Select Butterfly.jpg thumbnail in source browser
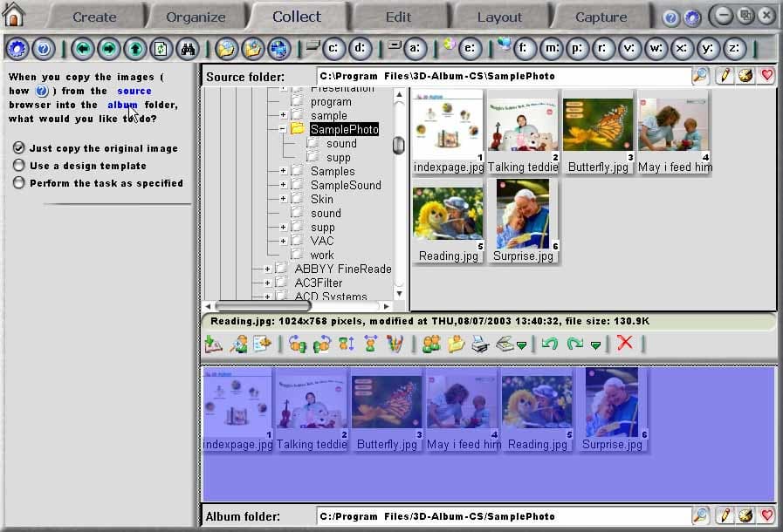The image size is (783, 532). pos(598,132)
